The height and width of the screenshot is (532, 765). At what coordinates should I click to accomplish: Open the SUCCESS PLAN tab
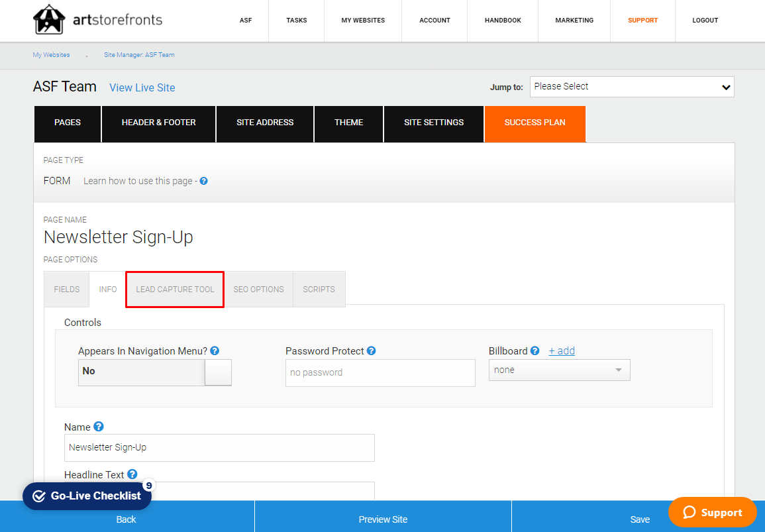point(535,124)
